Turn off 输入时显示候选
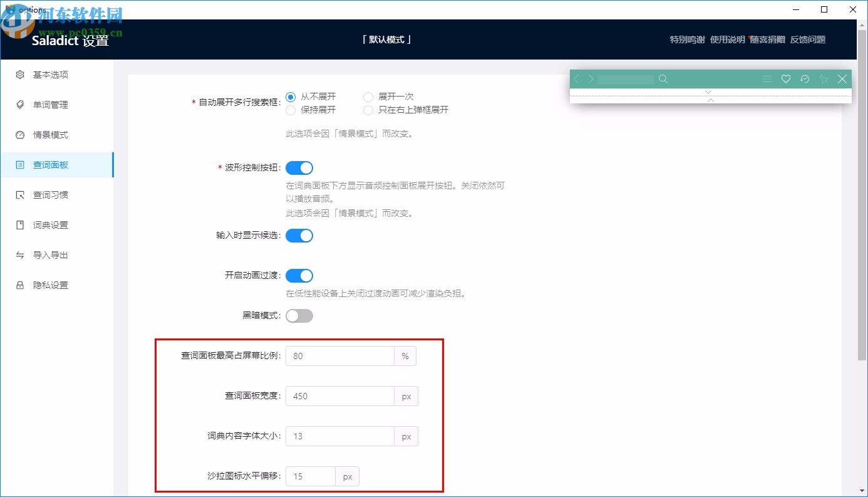The width and height of the screenshot is (868, 497). pyautogui.click(x=299, y=235)
